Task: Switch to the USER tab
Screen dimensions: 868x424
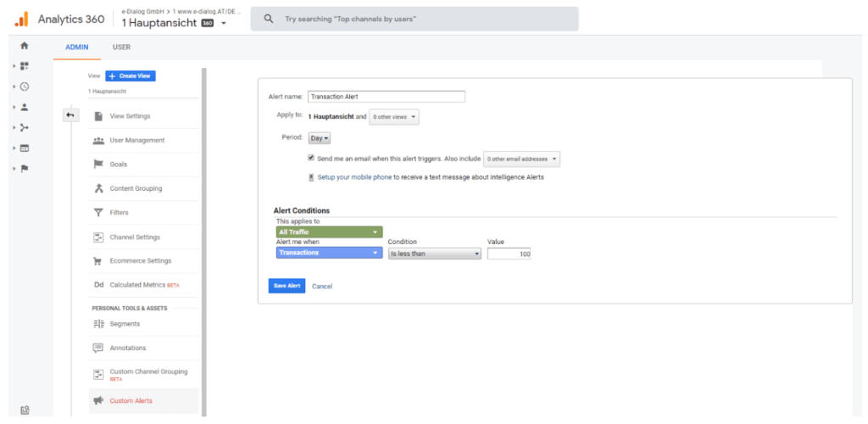Action: 121,47
